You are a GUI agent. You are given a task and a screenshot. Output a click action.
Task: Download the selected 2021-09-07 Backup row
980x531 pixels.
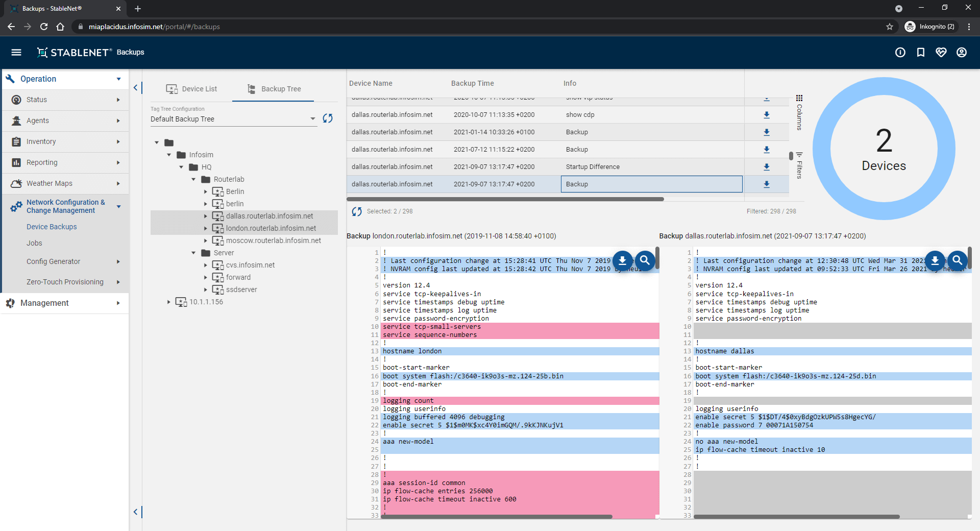click(x=767, y=184)
